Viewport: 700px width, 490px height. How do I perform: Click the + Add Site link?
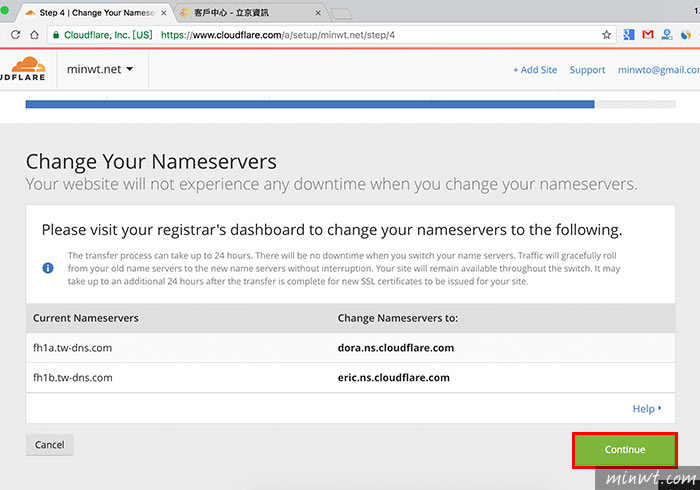[535, 70]
